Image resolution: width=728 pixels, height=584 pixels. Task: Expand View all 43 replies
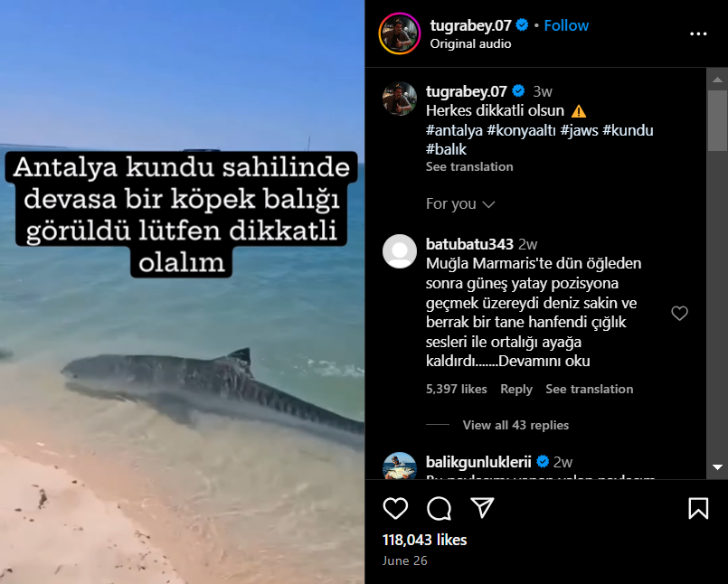point(515,425)
